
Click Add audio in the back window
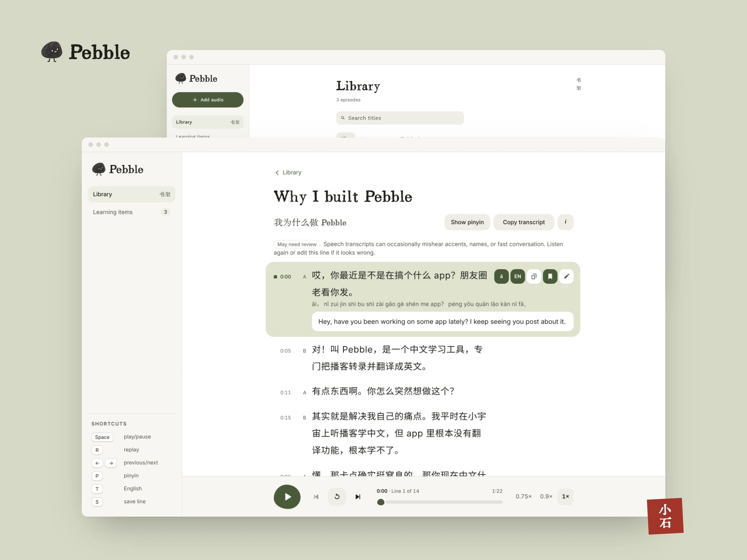[x=208, y=100]
